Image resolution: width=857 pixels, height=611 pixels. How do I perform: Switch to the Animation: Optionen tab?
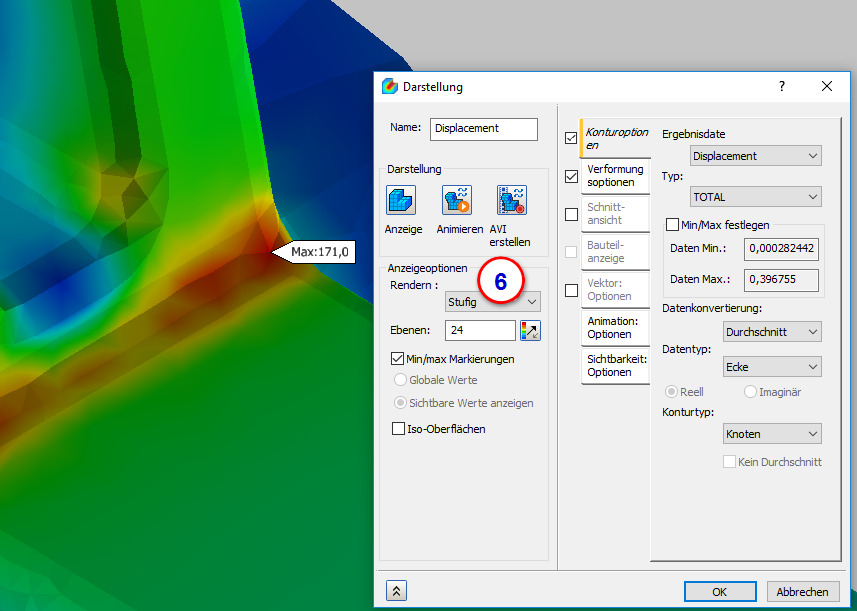click(x=615, y=327)
